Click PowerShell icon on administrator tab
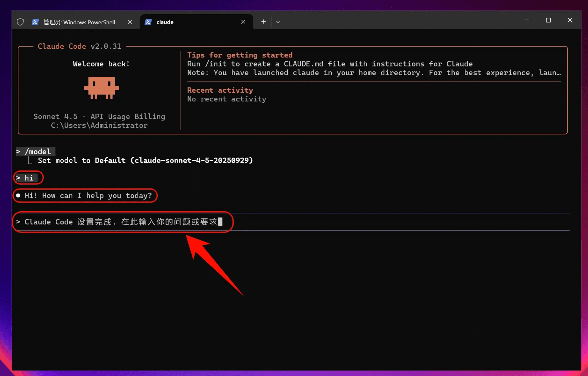The image size is (588, 376). tap(35, 22)
